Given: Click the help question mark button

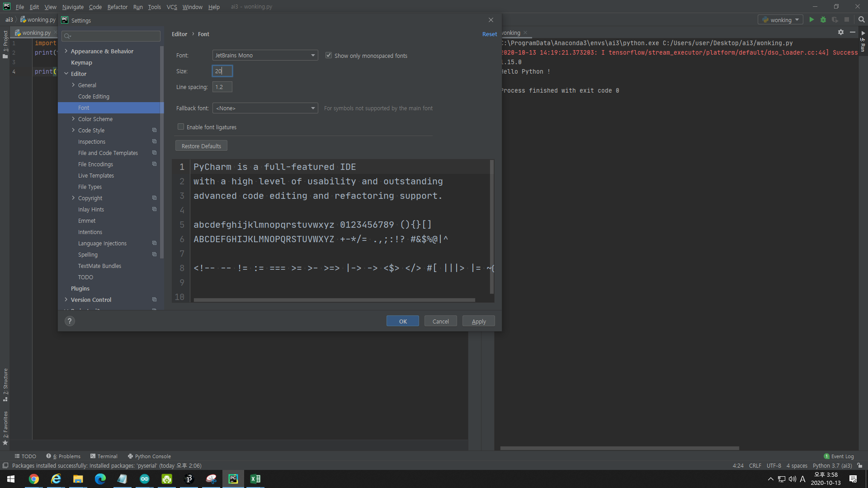Looking at the screenshot, I should coord(70,321).
